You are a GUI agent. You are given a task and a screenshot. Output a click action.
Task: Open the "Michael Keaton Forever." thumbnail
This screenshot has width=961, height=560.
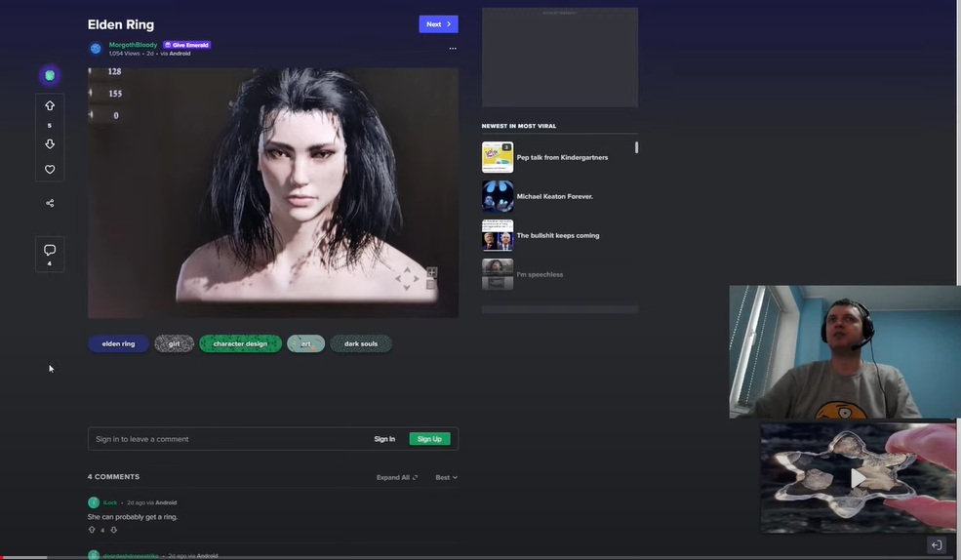tap(498, 196)
